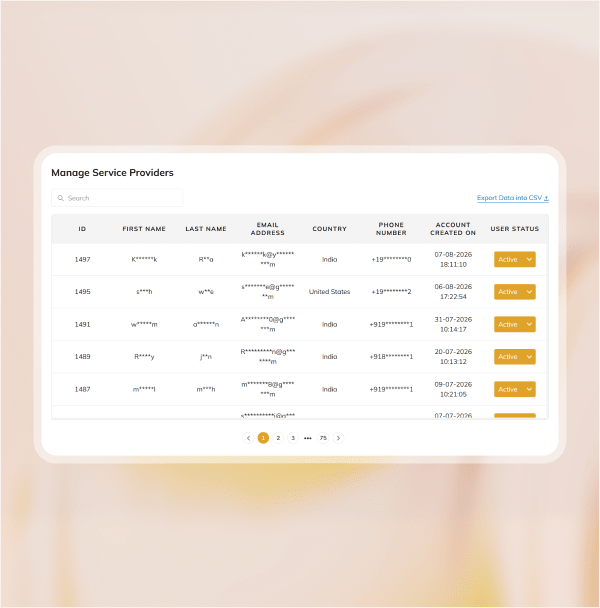The width and height of the screenshot is (600, 608).
Task: Click last name j**n
Action: coord(206,357)
